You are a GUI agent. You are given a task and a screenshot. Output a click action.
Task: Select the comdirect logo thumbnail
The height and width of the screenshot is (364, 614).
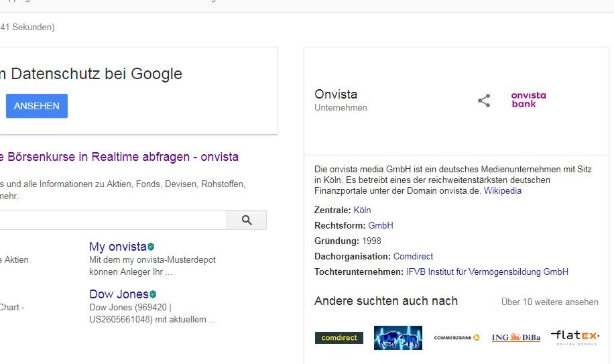coord(339,338)
